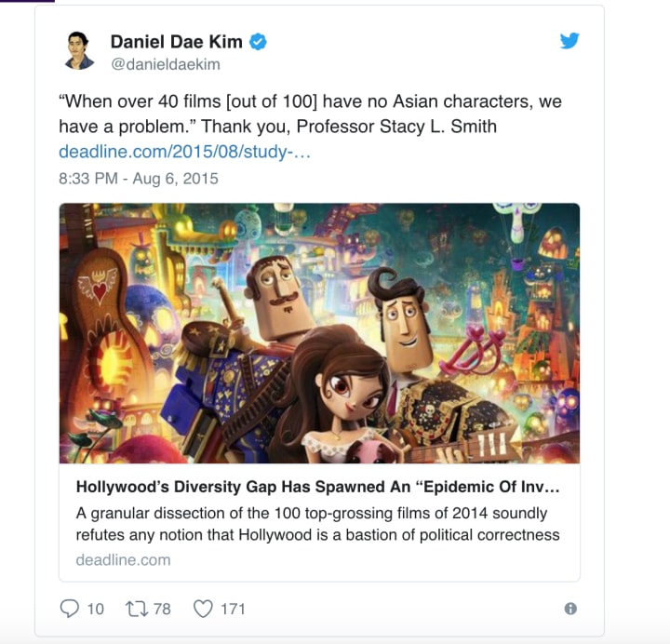Click the reply speech bubble icon

[69, 609]
